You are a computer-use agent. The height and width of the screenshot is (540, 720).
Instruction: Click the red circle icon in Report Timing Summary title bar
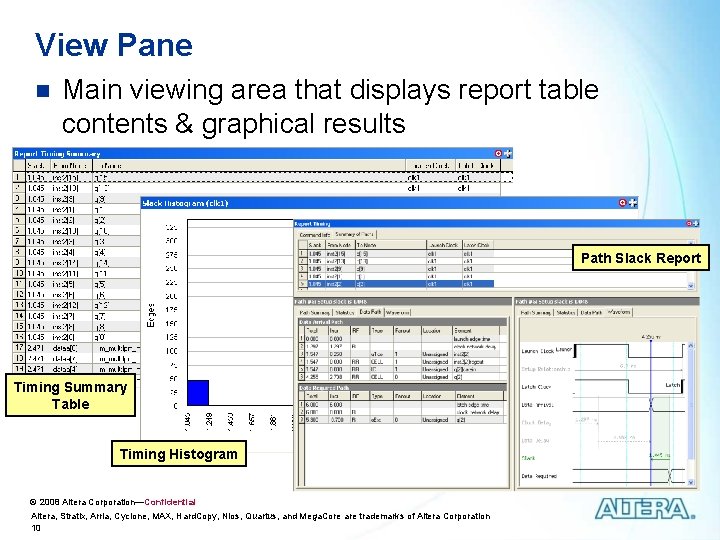[x=499, y=153]
